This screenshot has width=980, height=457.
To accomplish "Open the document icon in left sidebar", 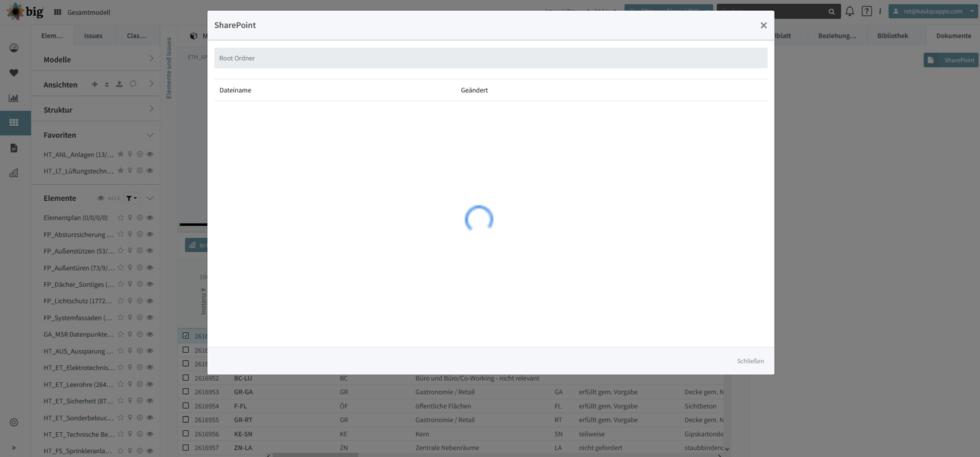I will point(14,148).
